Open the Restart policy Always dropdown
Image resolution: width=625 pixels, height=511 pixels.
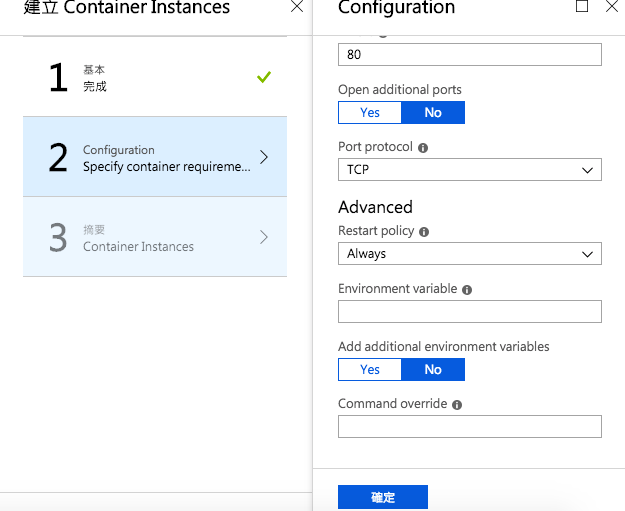(470, 253)
